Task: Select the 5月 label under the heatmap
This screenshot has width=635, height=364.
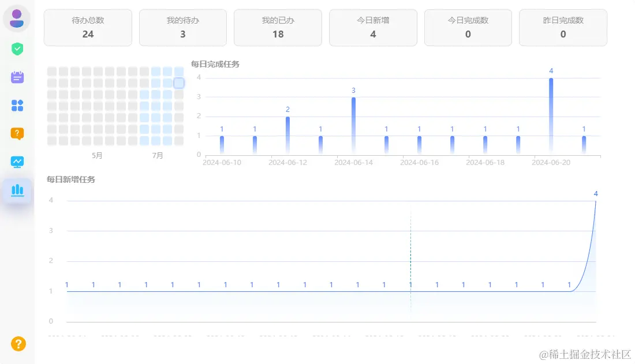Action: coord(97,155)
